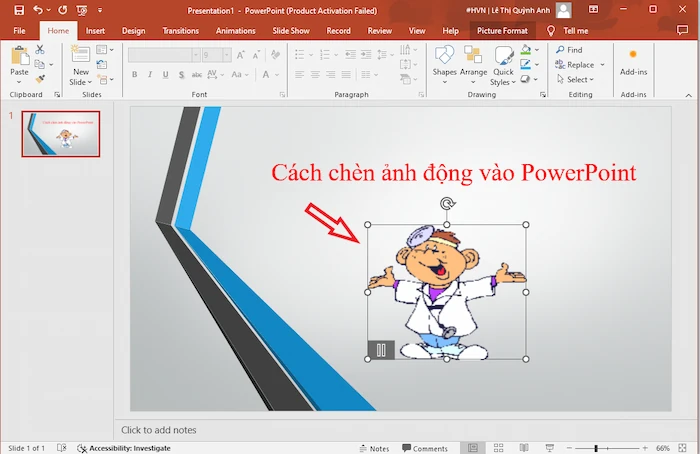Switch to the Design tab
Image resolution: width=700 pixels, height=454 pixels.
(x=133, y=31)
